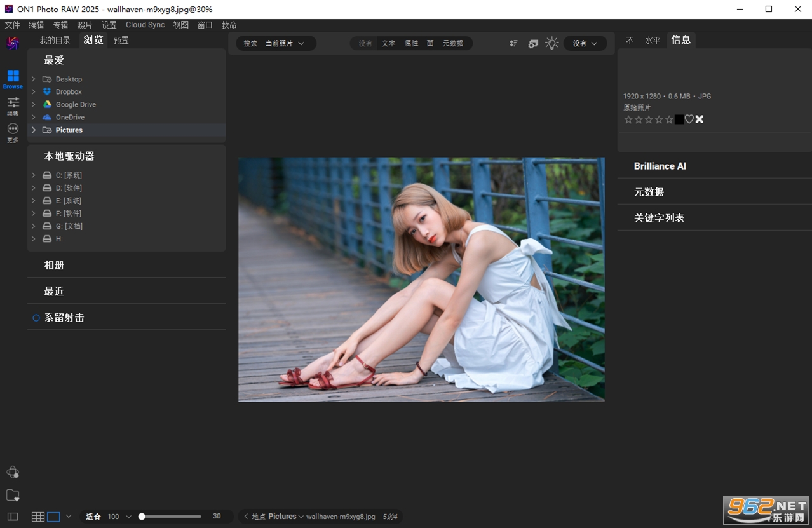Expand the Desktop folder

coord(34,79)
